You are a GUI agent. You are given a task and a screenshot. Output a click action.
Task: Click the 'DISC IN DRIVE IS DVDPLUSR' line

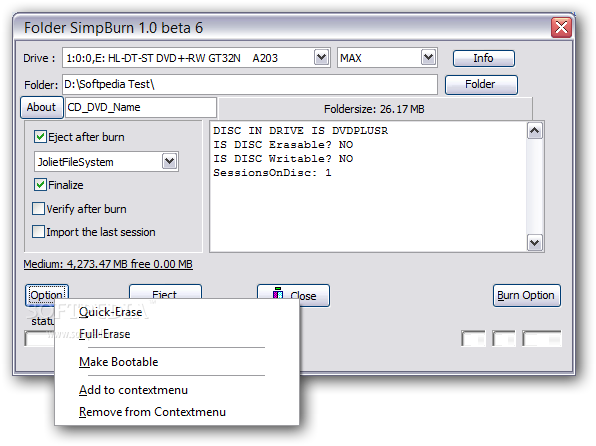click(x=301, y=131)
